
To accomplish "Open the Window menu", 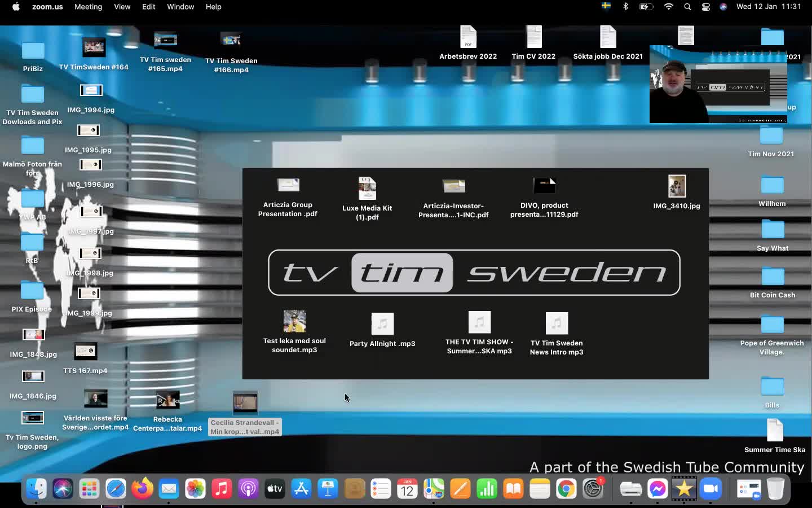I will tap(180, 7).
